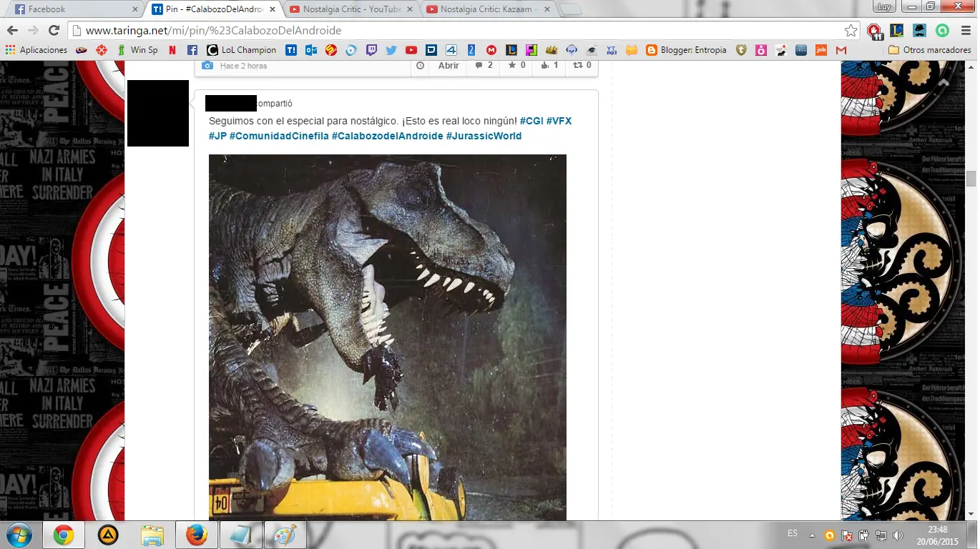Viewport: 980px width, 549px height.
Task: Open the League of Legends extension icon
Action: coord(897,31)
